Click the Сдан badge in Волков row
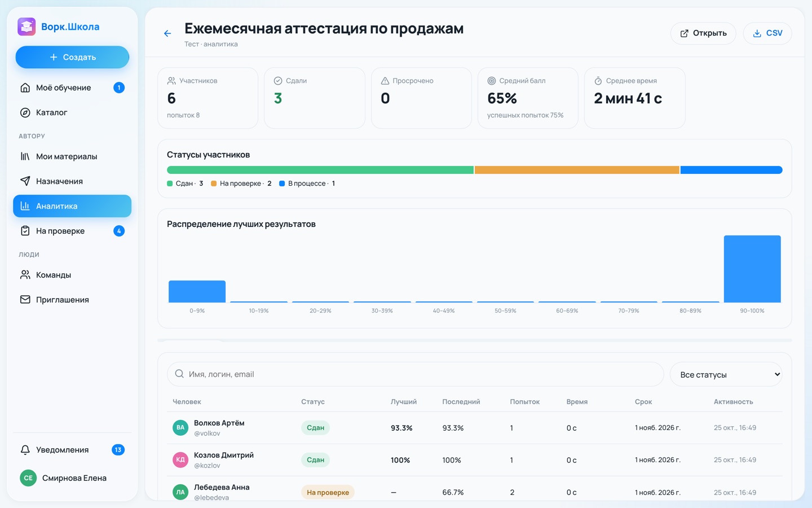The image size is (812, 508). coord(315,428)
